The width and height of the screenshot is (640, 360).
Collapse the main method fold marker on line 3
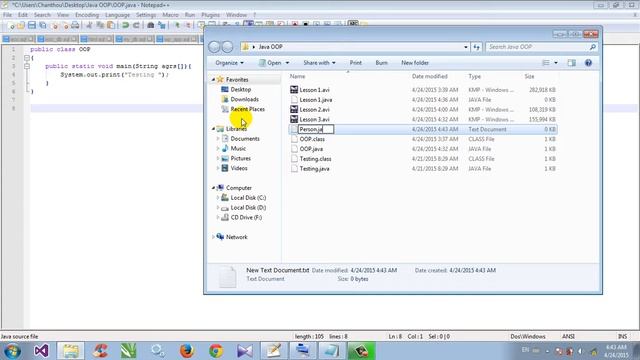click(27, 66)
